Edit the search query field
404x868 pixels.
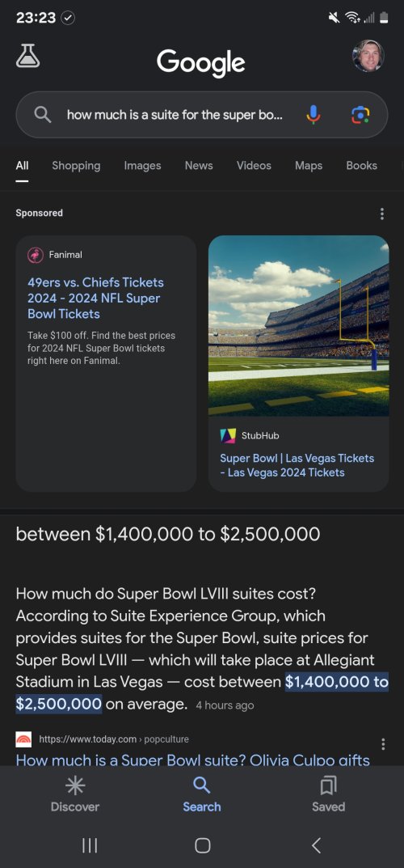pos(175,115)
